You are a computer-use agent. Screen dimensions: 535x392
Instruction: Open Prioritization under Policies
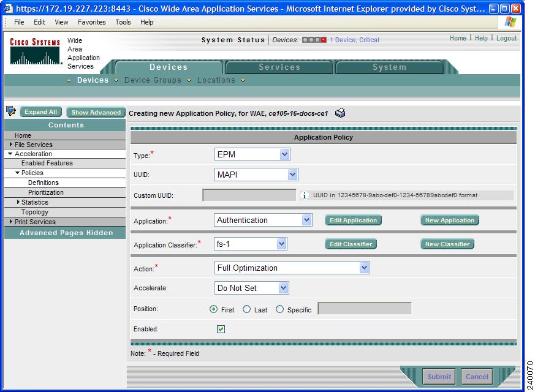(x=46, y=192)
